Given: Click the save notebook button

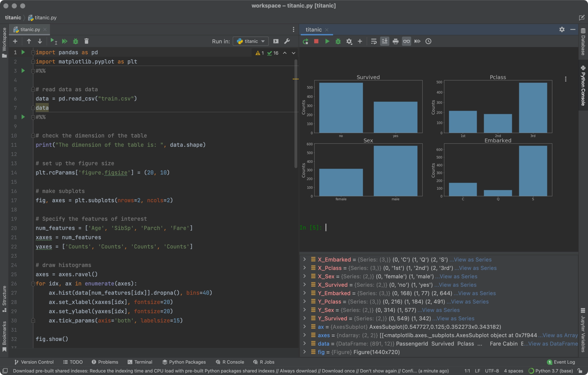Looking at the screenshot, I should tap(384, 41).
